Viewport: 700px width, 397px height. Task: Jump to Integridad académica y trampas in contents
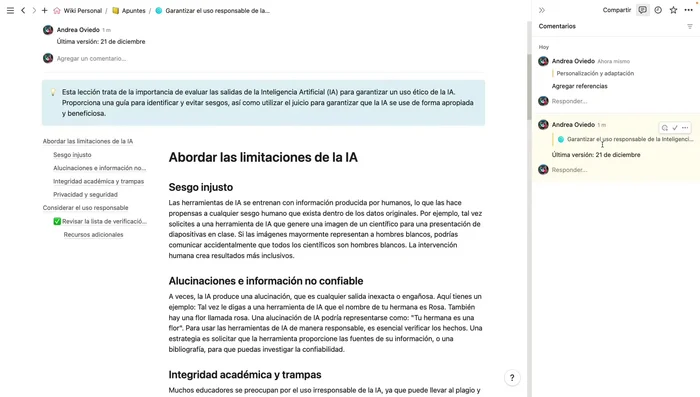pyautogui.click(x=99, y=181)
